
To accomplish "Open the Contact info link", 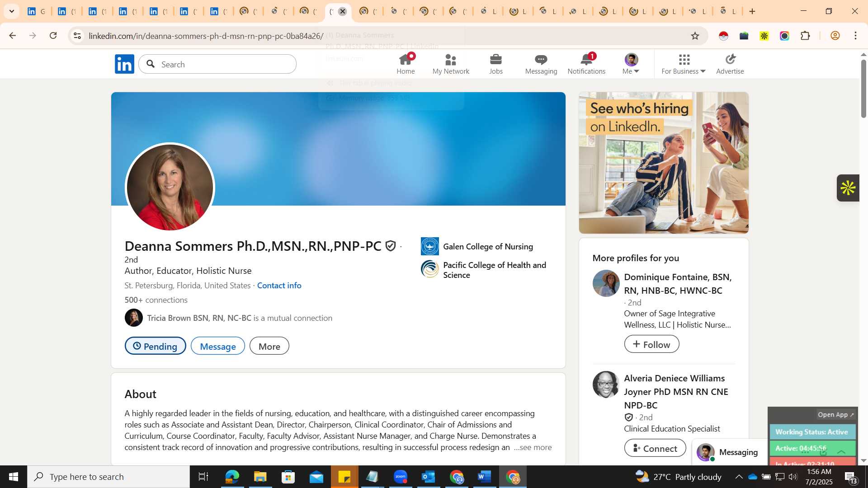I will 279,286.
